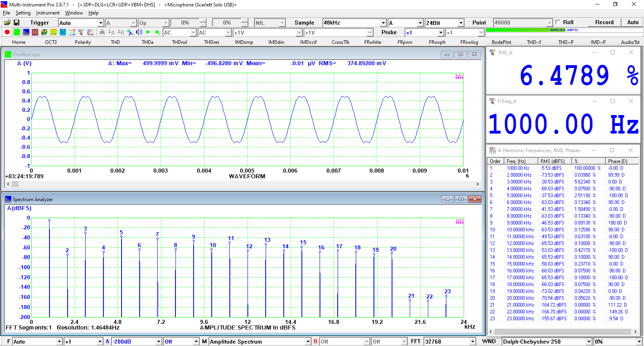This screenshot has height=346, width=644.
Task: Open the Multimeter instrument icon
Action: click(x=35, y=32)
